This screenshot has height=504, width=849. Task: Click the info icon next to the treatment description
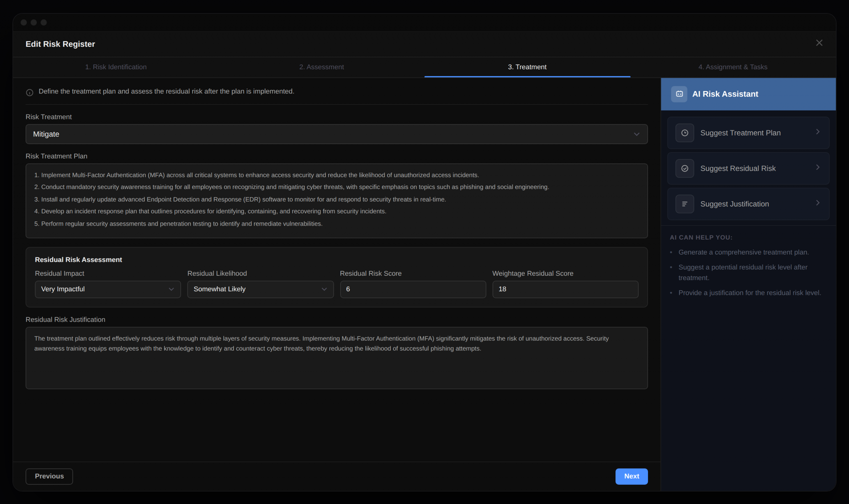pyautogui.click(x=30, y=92)
